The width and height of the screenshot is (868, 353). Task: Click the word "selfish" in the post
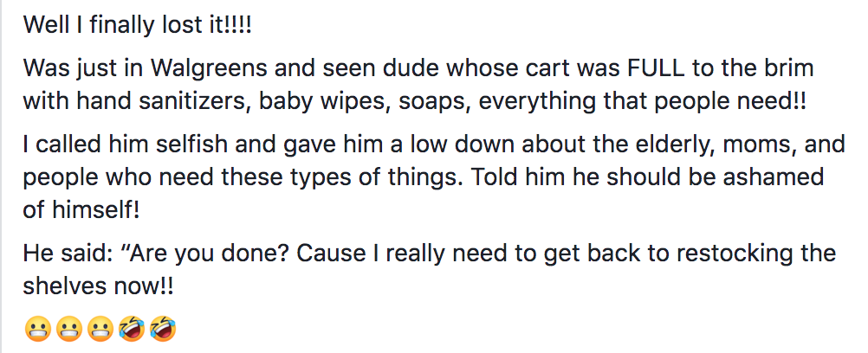202,143
